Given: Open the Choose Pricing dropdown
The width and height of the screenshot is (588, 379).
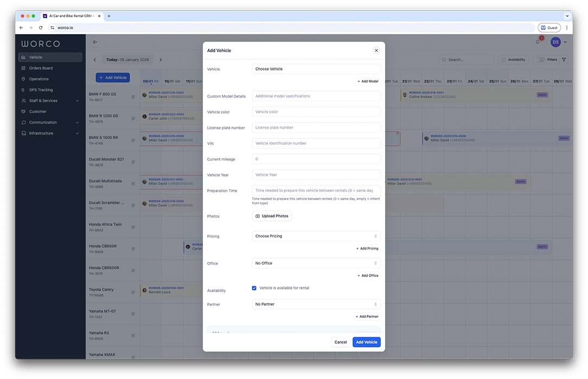Looking at the screenshot, I should pos(316,236).
